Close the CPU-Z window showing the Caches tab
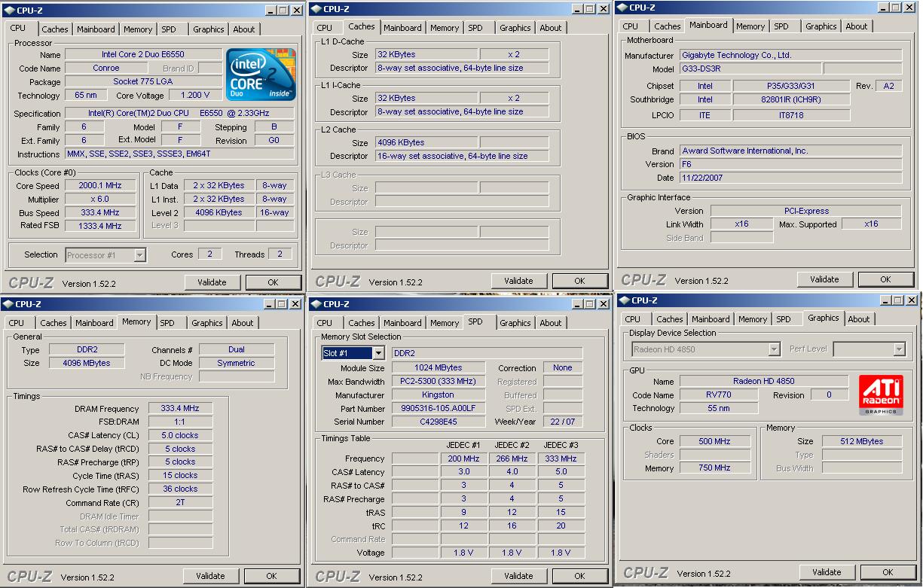 coord(604,9)
